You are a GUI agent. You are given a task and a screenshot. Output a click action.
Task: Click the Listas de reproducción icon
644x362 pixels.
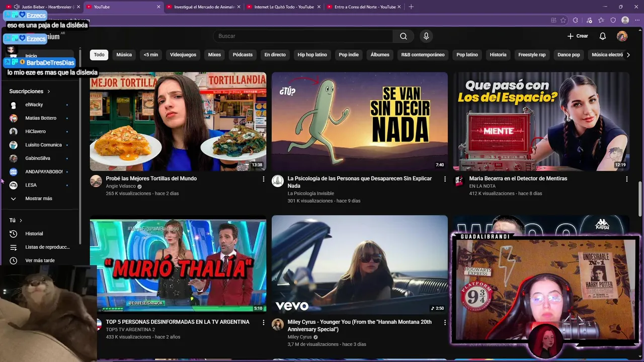click(x=14, y=247)
